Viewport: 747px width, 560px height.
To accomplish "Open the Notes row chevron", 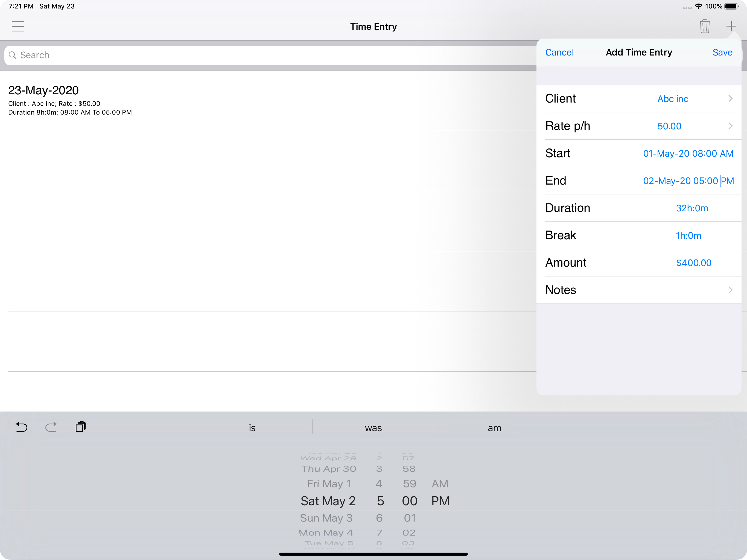I will [730, 290].
